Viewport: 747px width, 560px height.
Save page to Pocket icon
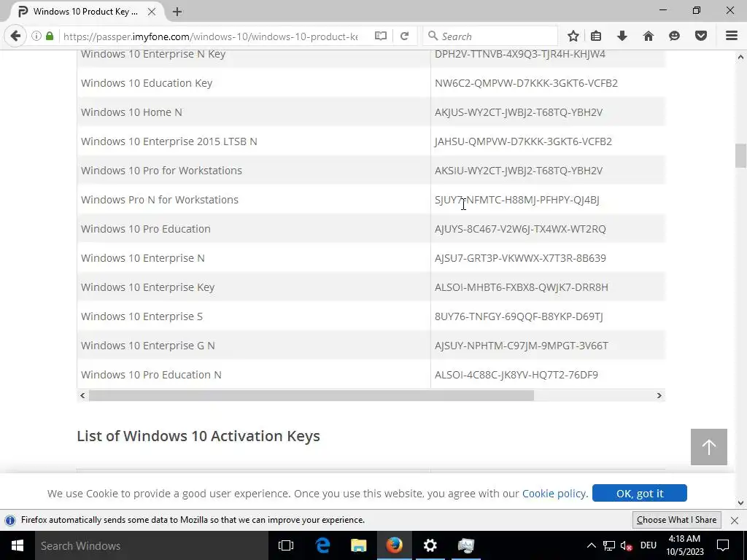701,36
